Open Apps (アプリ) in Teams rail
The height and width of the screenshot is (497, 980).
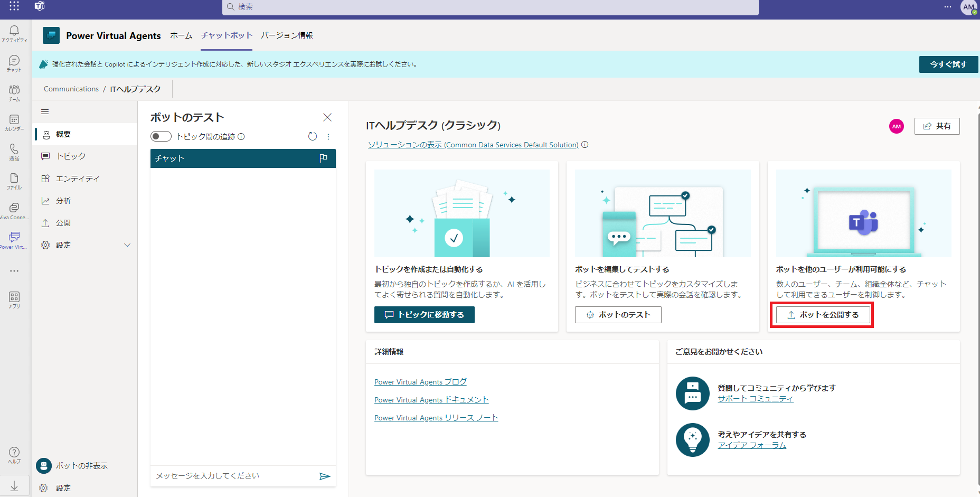coord(14,299)
